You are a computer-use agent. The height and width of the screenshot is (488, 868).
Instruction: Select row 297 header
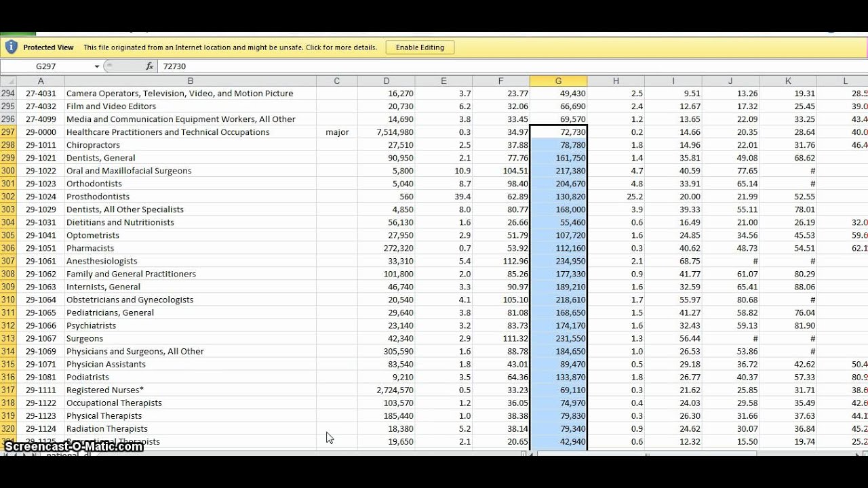coord(8,132)
